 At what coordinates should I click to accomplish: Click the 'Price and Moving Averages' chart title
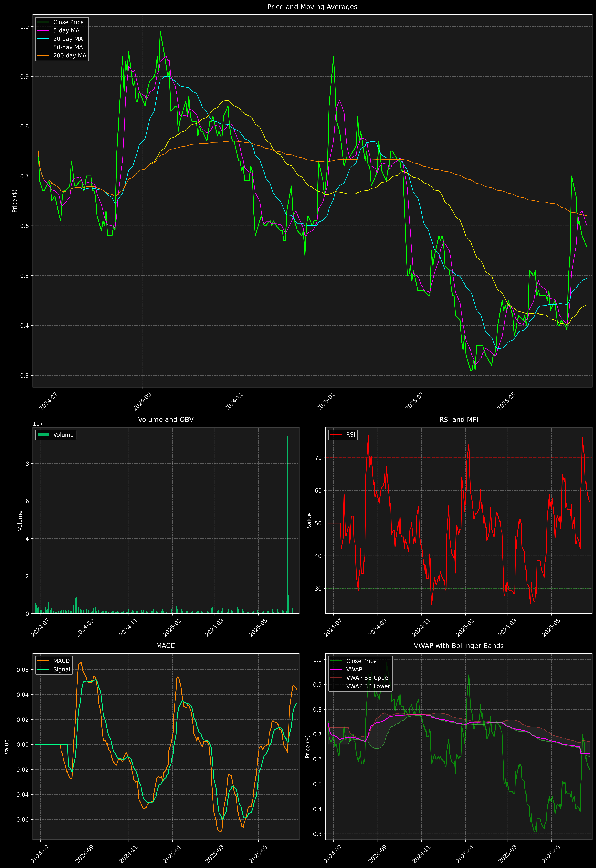[312, 7]
